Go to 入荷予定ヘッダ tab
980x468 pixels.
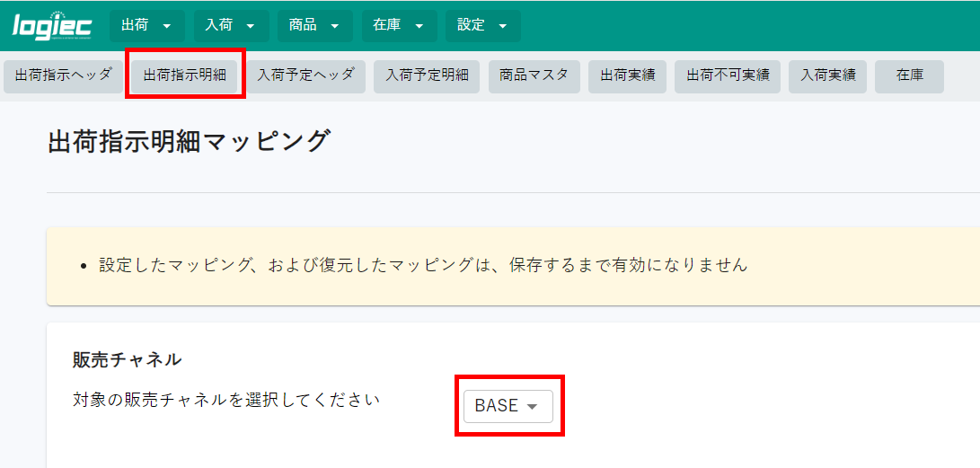click(305, 76)
